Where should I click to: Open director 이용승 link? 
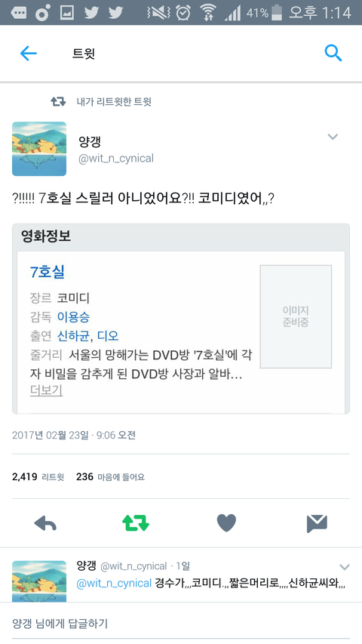pyautogui.click(x=73, y=316)
